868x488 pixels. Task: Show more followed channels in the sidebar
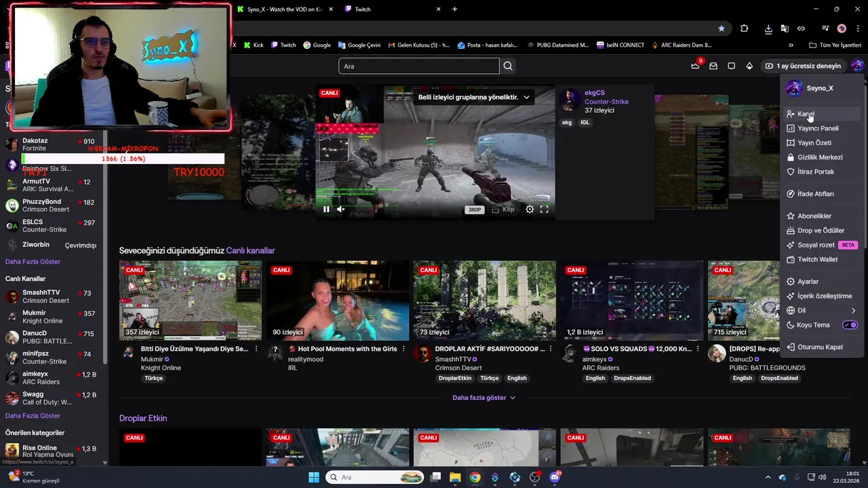(33, 262)
